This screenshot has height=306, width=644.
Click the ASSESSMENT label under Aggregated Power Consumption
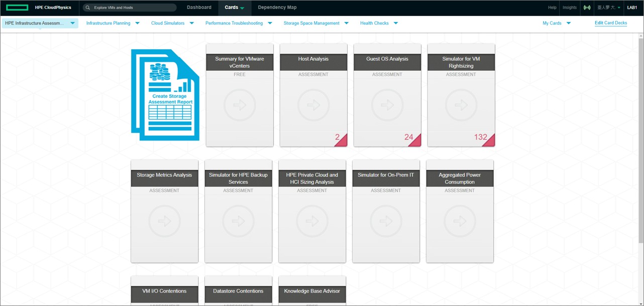pos(460,191)
